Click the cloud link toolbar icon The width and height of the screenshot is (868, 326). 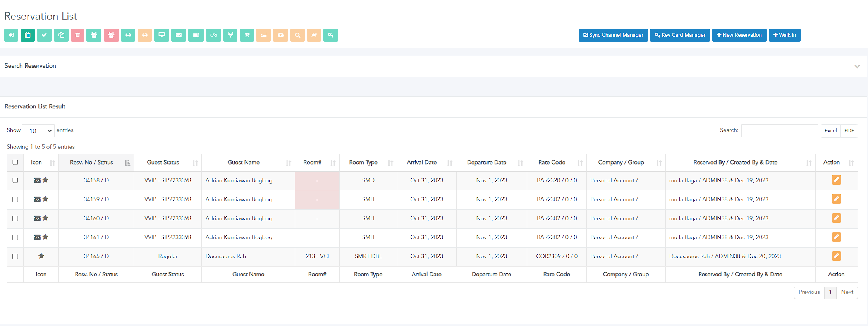coord(213,35)
